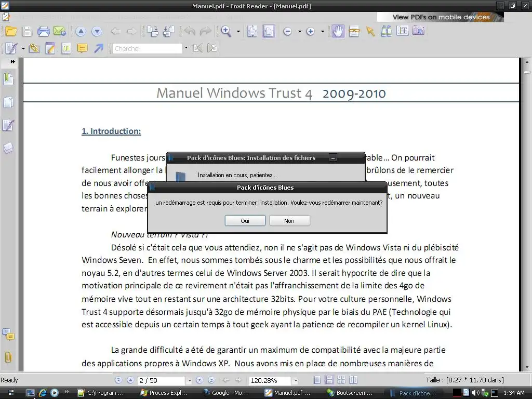Choose the Select Text tool with glasses icon
The image size is (532, 399).
tap(354, 31)
